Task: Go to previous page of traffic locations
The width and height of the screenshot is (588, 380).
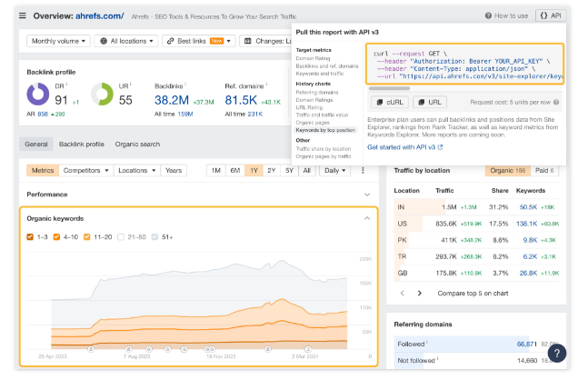Action: pyautogui.click(x=400, y=293)
